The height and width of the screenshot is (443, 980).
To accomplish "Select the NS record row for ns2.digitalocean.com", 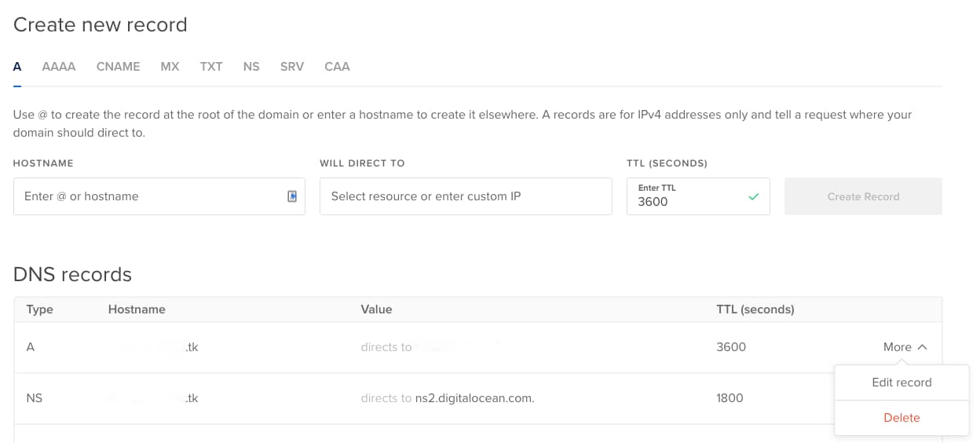I will point(477,398).
